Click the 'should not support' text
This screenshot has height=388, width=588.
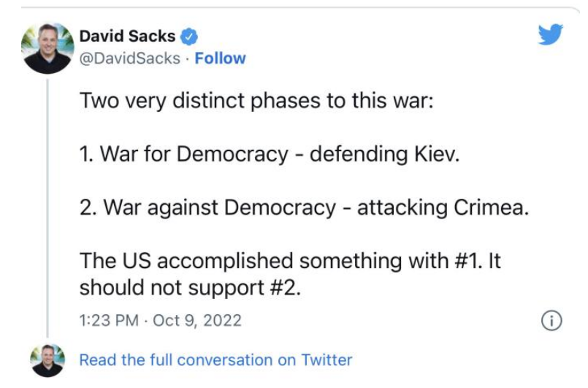click(x=172, y=288)
